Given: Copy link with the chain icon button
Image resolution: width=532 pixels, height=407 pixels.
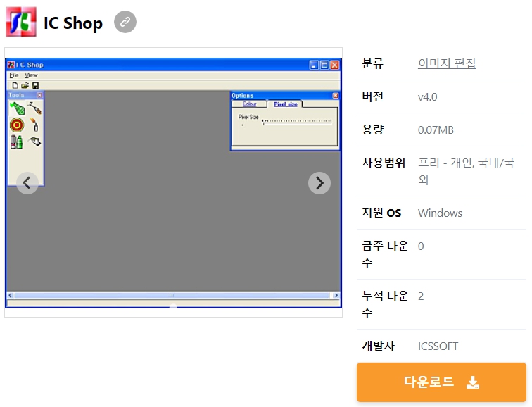Looking at the screenshot, I should [x=125, y=22].
